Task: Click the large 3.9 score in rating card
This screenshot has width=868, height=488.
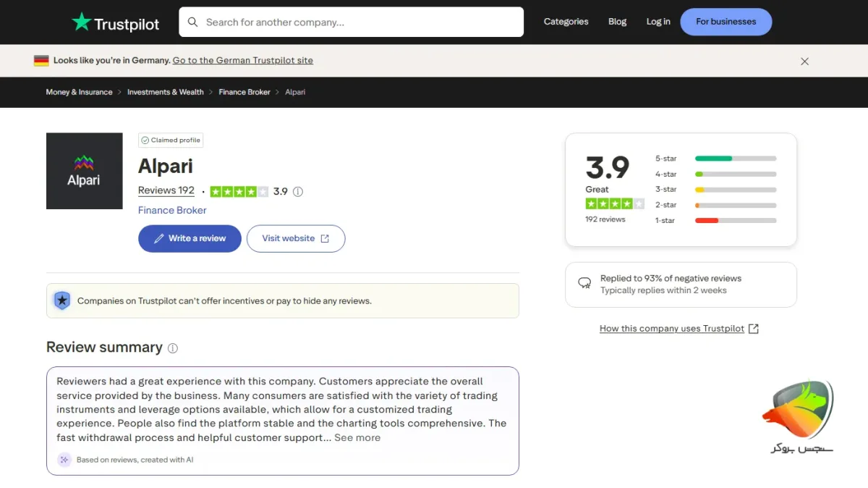Action: pyautogui.click(x=608, y=167)
